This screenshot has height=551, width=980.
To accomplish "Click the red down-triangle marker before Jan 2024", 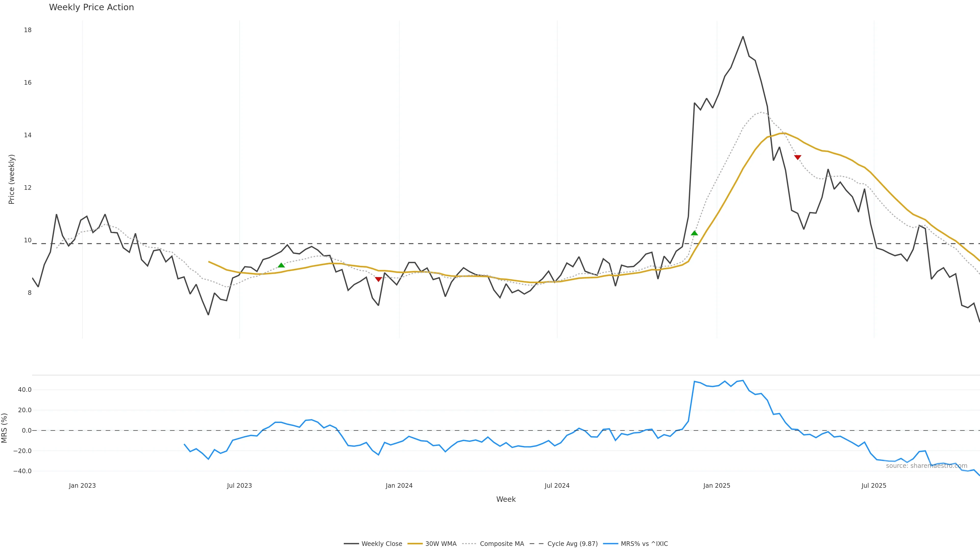I will tap(378, 280).
